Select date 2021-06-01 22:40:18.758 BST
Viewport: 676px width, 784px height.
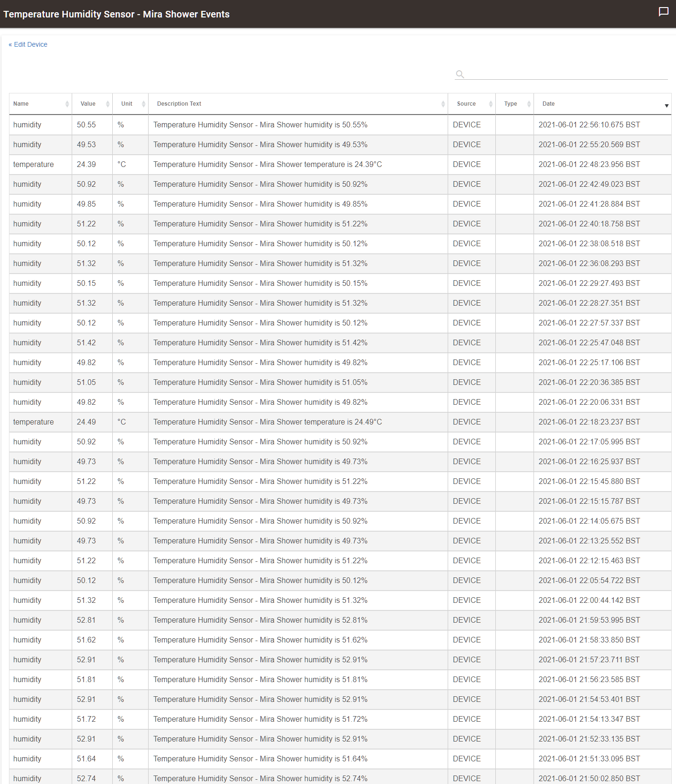[x=589, y=224]
